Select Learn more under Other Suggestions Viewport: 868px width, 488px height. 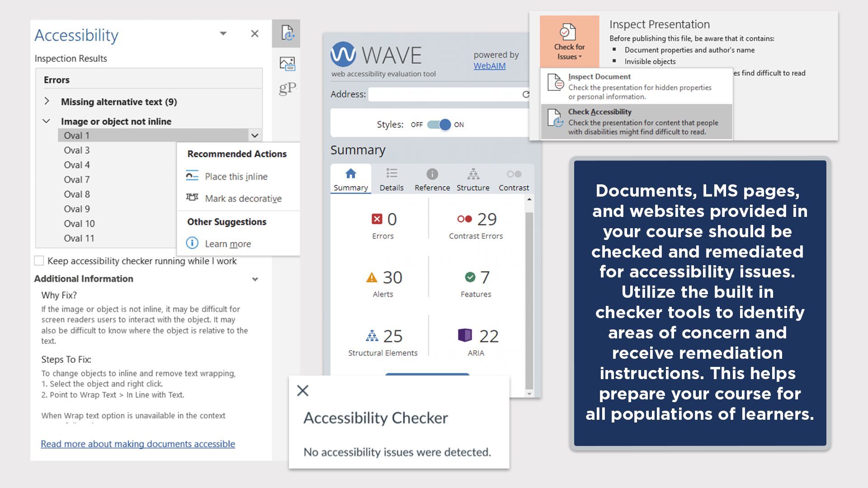[x=228, y=244]
